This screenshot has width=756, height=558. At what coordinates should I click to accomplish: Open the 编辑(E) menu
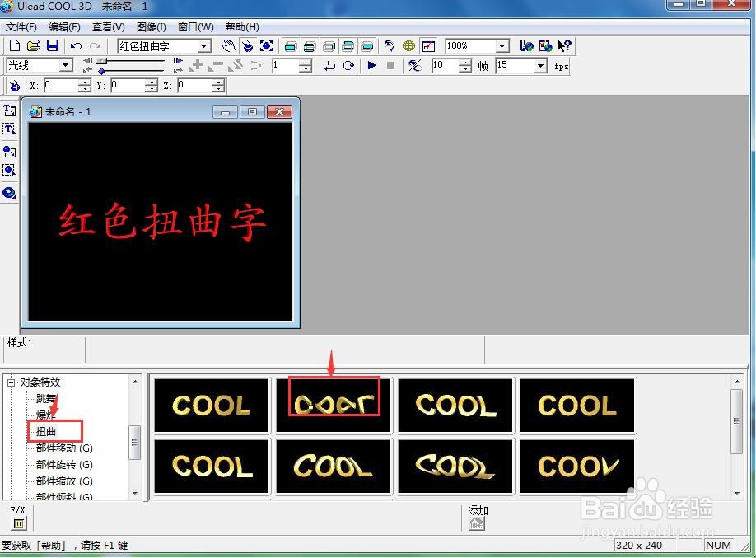pos(64,27)
